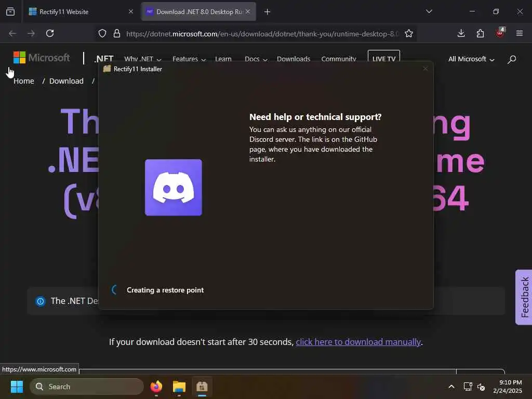Go to Home breadcrumb
Viewport: 532px width, 399px height.
click(x=24, y=81)
